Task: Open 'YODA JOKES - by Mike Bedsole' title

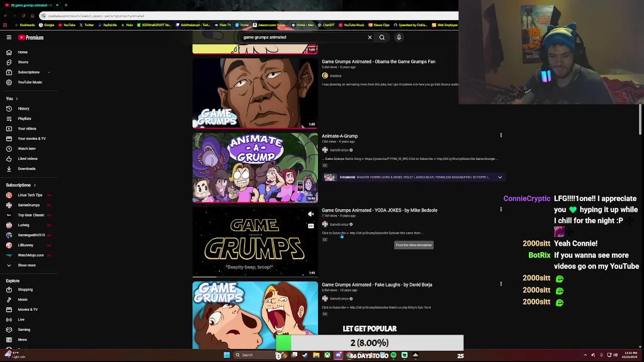Action: (x=379, y=211)
